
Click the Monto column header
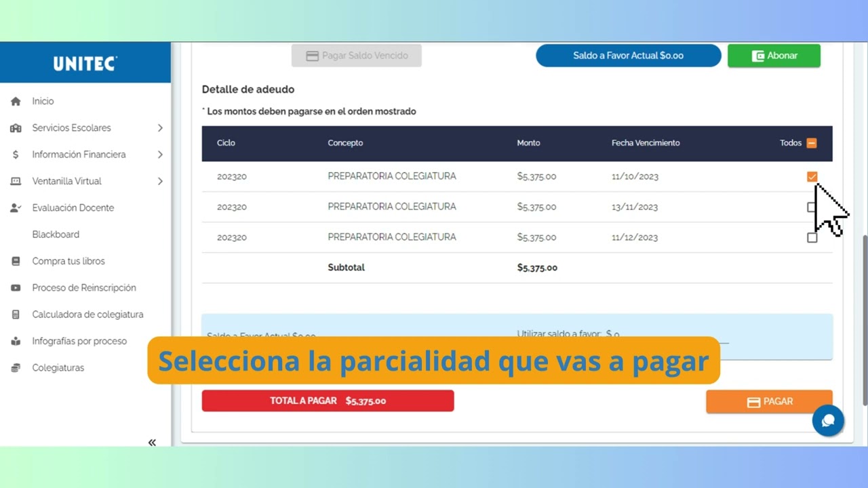529,143
